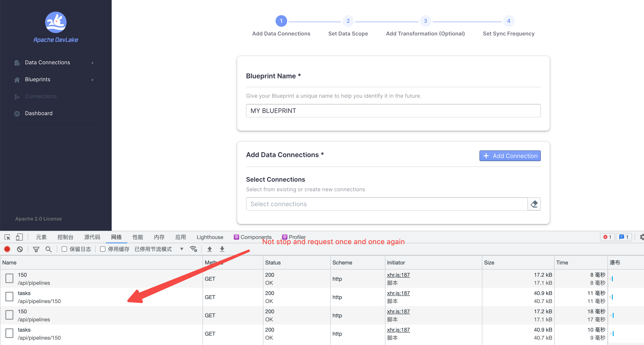This screenshot has width=644, height=345.
Task: Click the import HAR upload arrow icon
Action: [209, 249]
